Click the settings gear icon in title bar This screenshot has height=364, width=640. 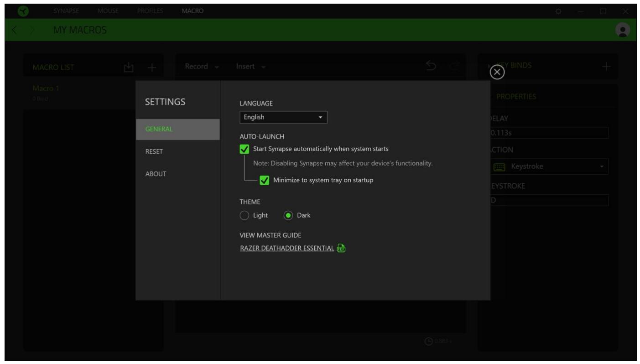click(x=558, y=11)
